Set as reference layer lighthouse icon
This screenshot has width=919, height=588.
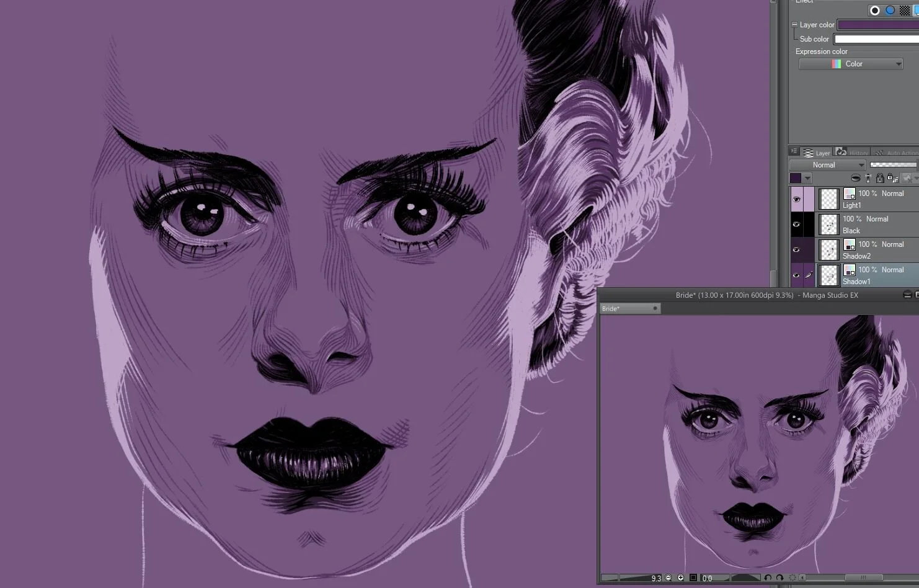pos(868,179)
